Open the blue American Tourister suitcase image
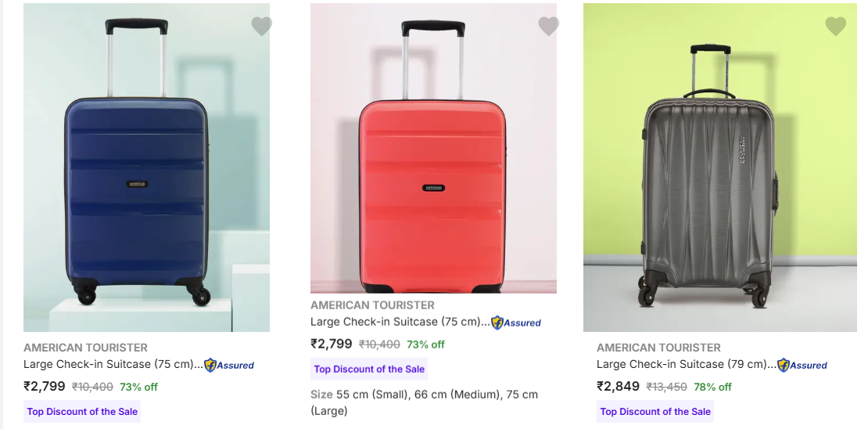Screen dimensions: 868x429 point(146,168)
